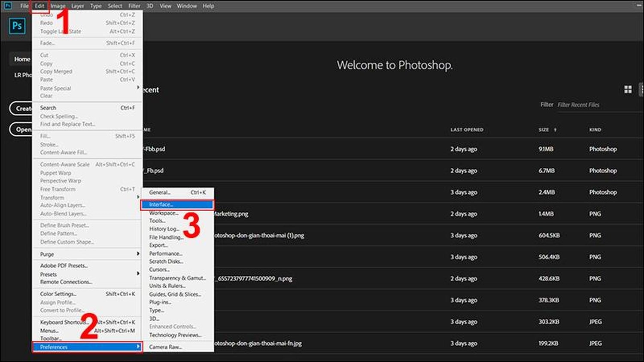Select Tools... preferences entry
The height and width of the screenshot is (362, 644).
coord(178,221)
